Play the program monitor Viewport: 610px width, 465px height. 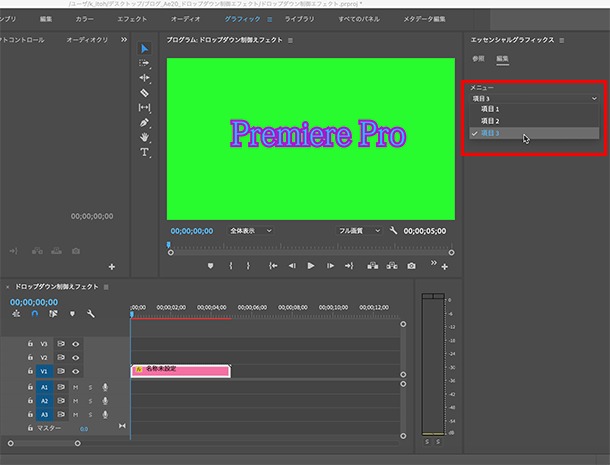[310, 266]
